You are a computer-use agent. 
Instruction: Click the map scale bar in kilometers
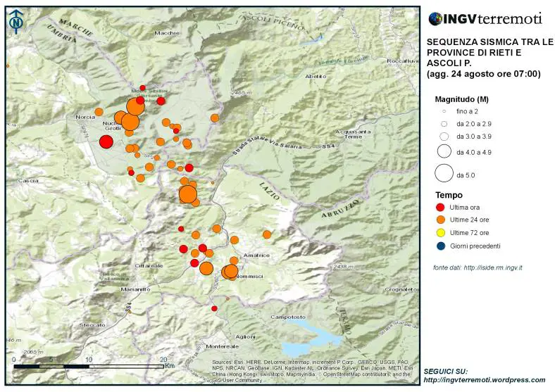(x=88, y=366)
